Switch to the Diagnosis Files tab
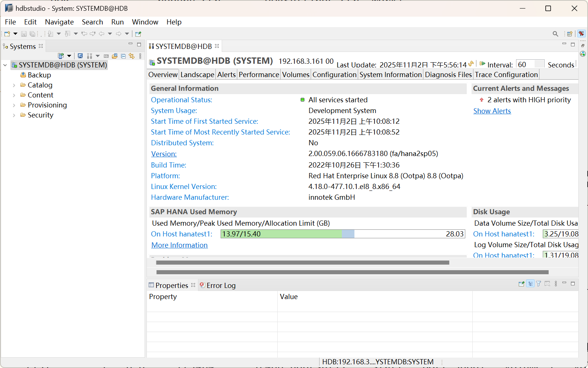This screenshot has height=368, width=588. pos(448,74)
